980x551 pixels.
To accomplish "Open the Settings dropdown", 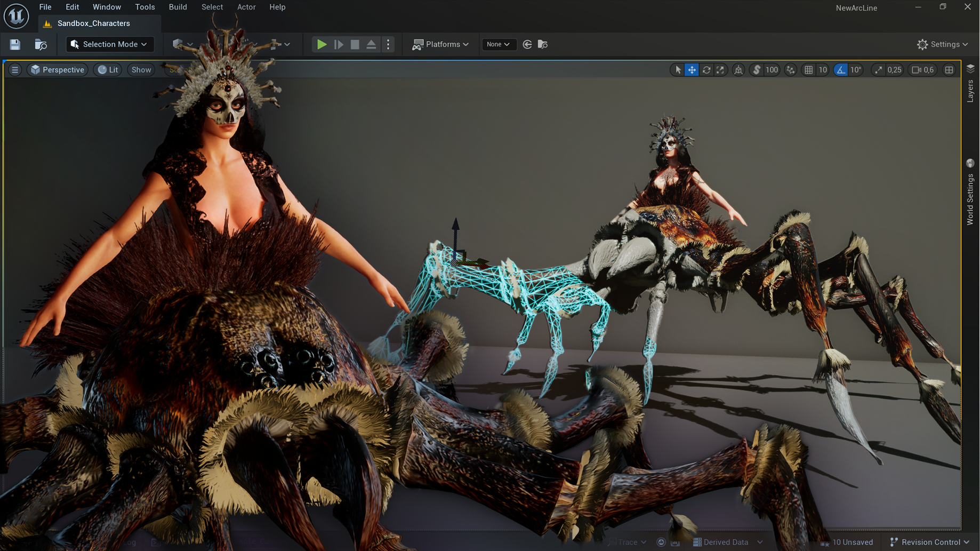I will (x=942, y=44).
